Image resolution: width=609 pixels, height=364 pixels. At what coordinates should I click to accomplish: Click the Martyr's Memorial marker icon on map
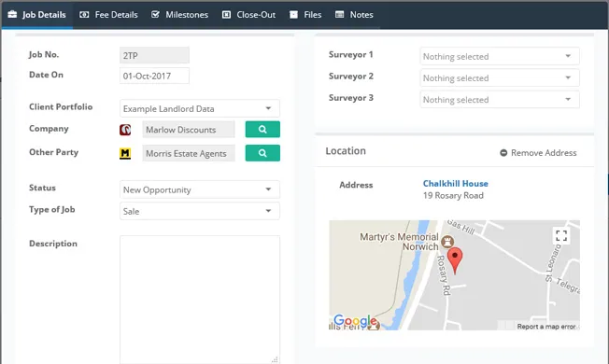[447, 242]
